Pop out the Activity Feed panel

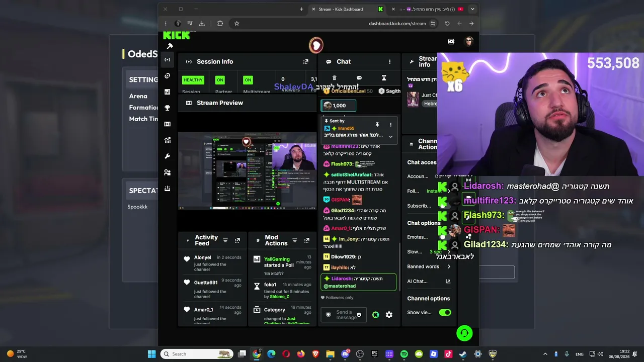237,240
